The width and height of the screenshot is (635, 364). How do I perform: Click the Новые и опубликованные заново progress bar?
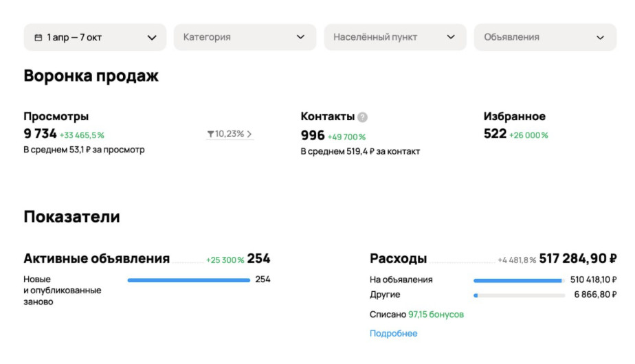click(x=188, y=280)
